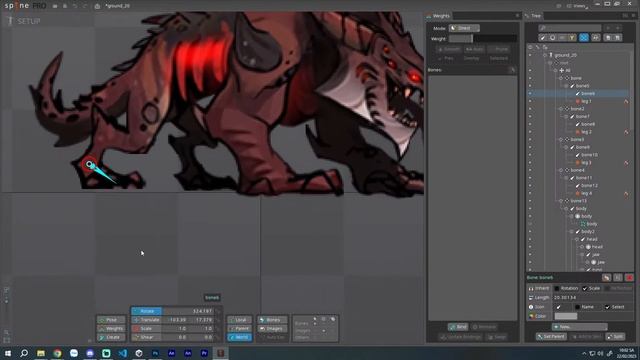
Task: Select the Create tool
Action: 111,337
